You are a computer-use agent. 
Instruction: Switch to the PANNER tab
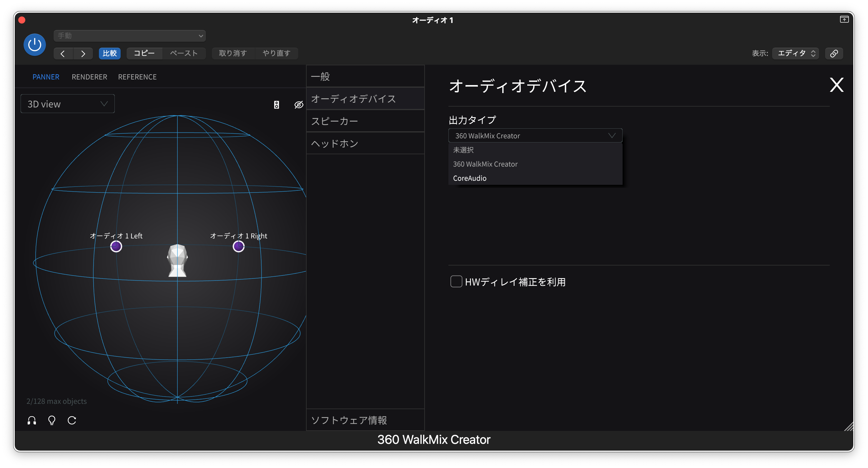(46, 77)
